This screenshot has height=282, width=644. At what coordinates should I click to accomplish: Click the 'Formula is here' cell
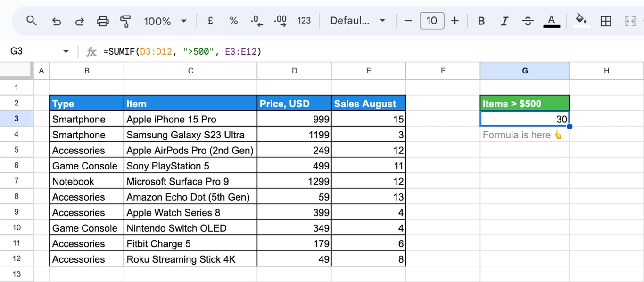(x=525, y=135)
